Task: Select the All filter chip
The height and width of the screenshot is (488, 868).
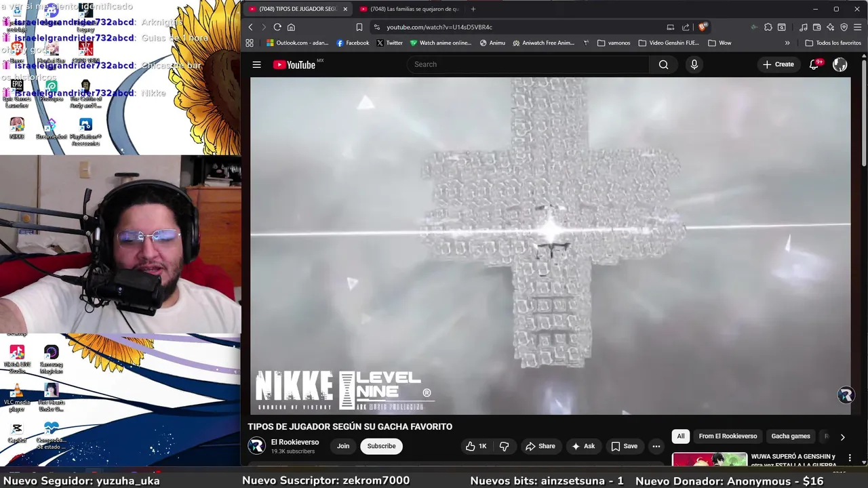Action: 681,436
